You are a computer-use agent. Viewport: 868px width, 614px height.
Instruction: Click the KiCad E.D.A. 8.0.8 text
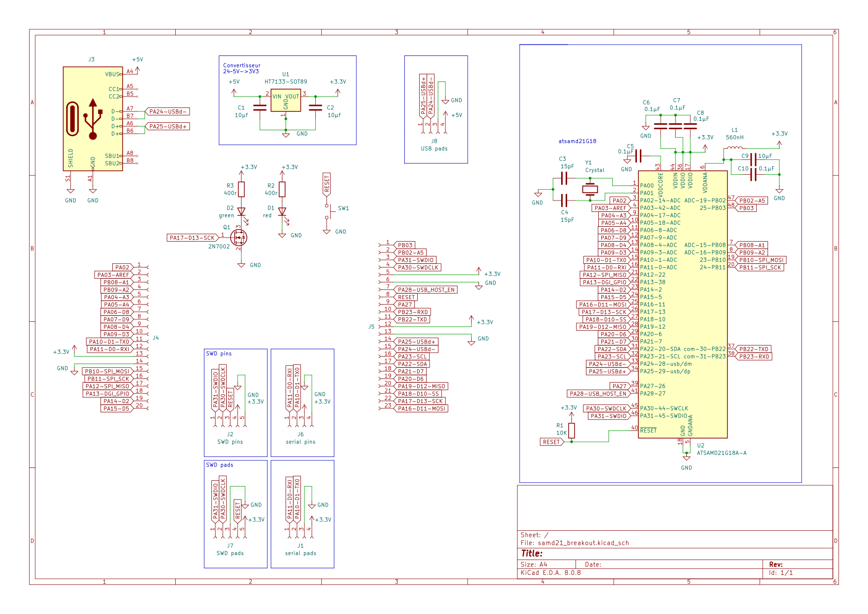pos(551,573)
